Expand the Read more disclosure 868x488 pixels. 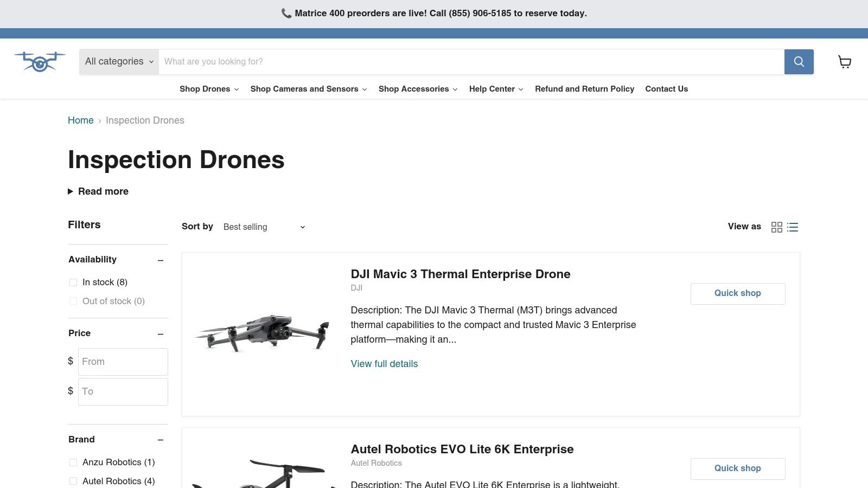[98, 191]
